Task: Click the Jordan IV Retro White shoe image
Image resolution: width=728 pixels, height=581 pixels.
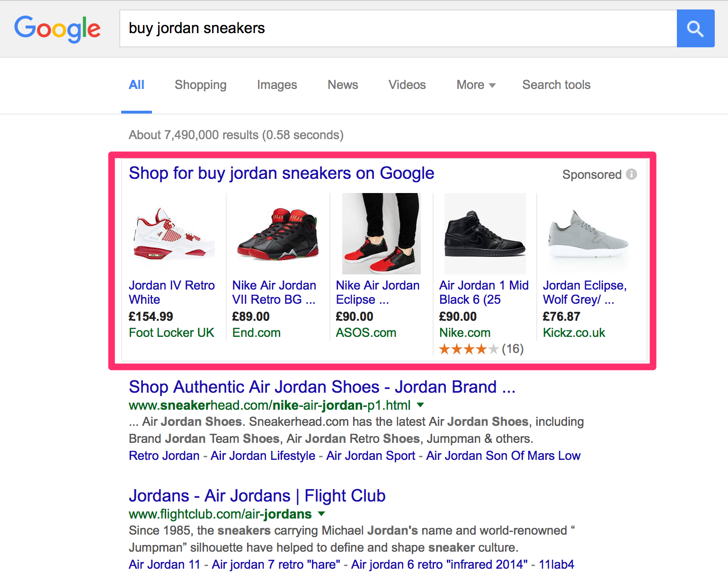Action: 174,234
